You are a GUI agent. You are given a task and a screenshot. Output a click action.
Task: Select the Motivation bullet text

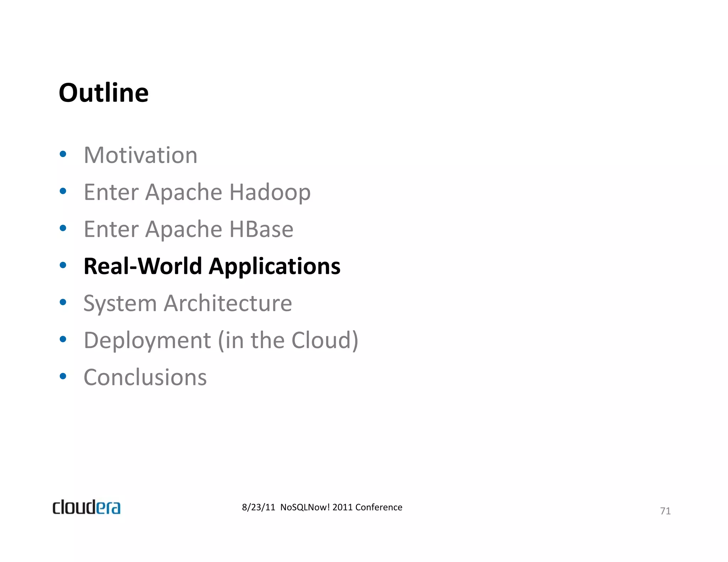click(140, 155)
